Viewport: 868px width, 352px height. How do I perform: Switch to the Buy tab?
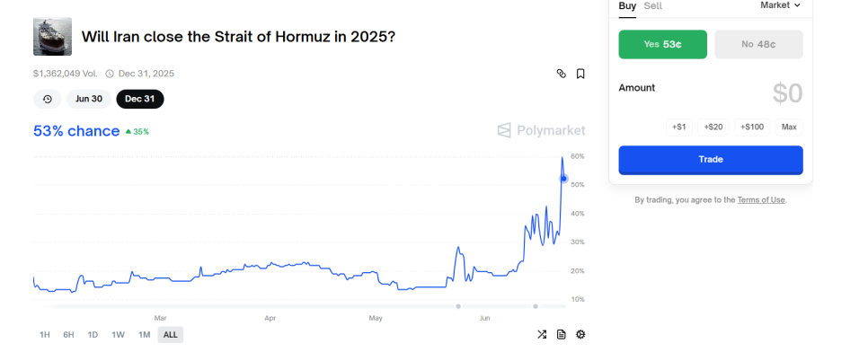point(627,6)
